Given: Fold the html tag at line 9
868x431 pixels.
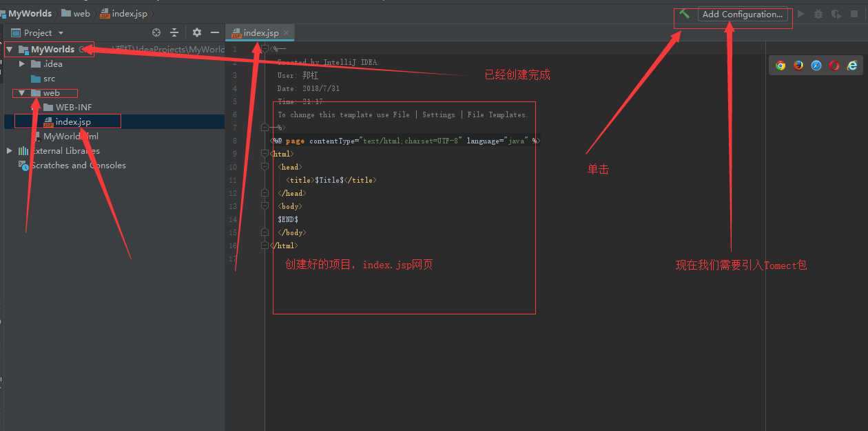Looking at the screenshot, I should coord(265,154).
